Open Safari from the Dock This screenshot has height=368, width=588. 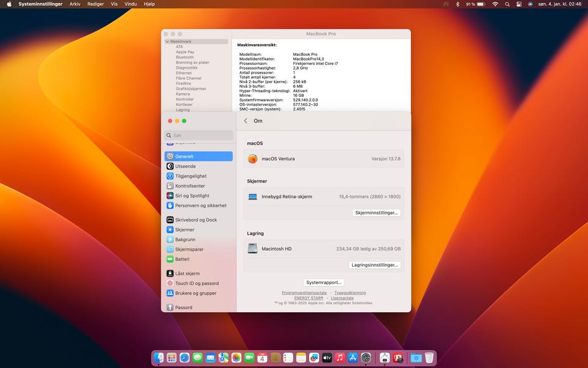[184, 358]
